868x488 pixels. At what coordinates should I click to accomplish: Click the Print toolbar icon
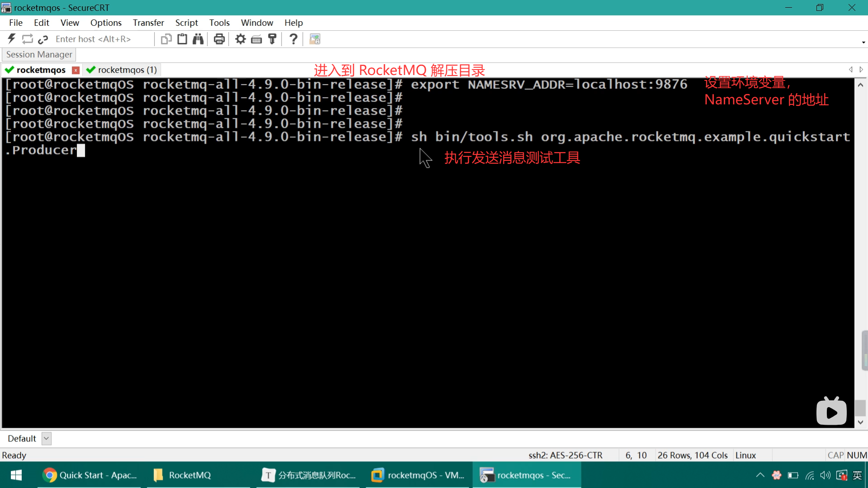point(219,39)
